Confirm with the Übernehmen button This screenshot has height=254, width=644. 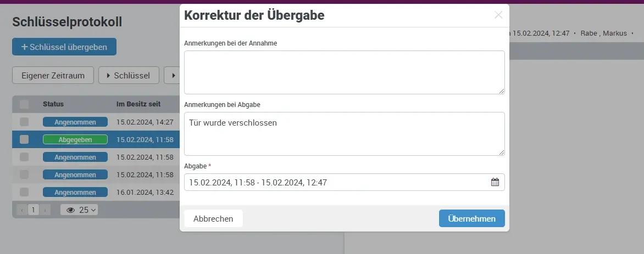471,219
